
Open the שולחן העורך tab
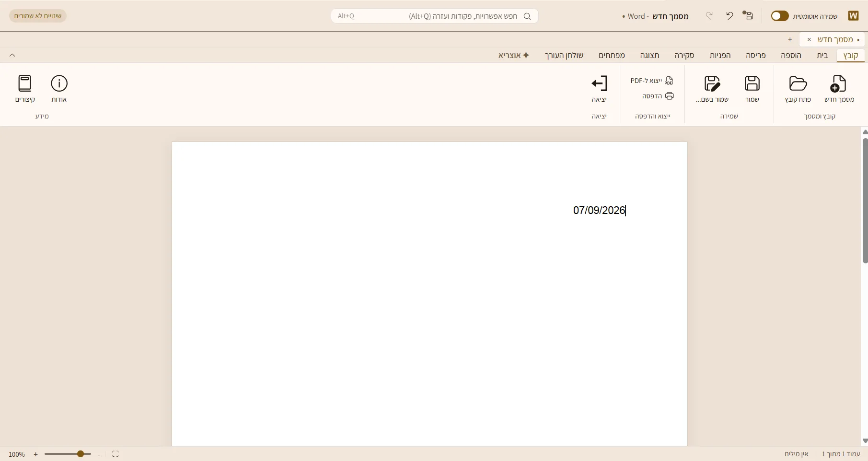(x=564, y=55)
